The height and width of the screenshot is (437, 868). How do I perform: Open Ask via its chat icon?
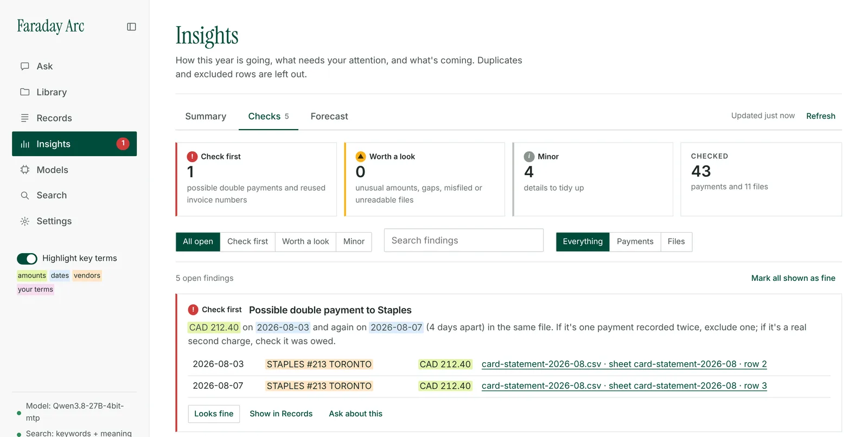coord(25,66)
